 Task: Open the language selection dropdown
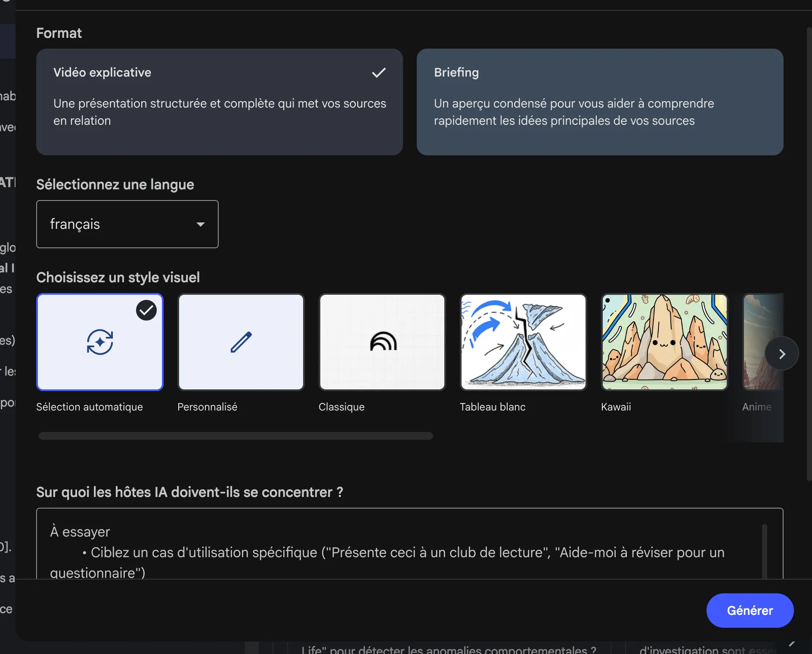coord(127,224)
